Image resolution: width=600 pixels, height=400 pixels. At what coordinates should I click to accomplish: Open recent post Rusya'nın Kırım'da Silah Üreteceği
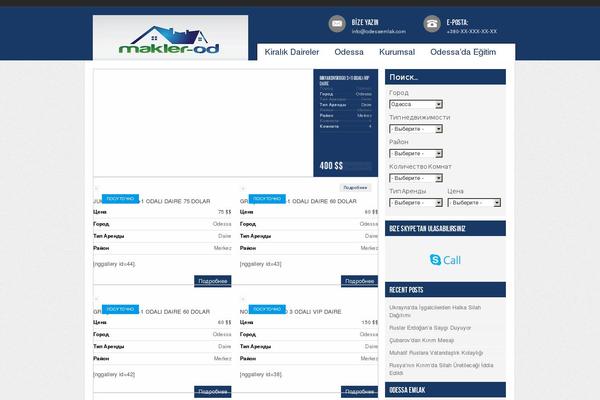click(441, 369)
